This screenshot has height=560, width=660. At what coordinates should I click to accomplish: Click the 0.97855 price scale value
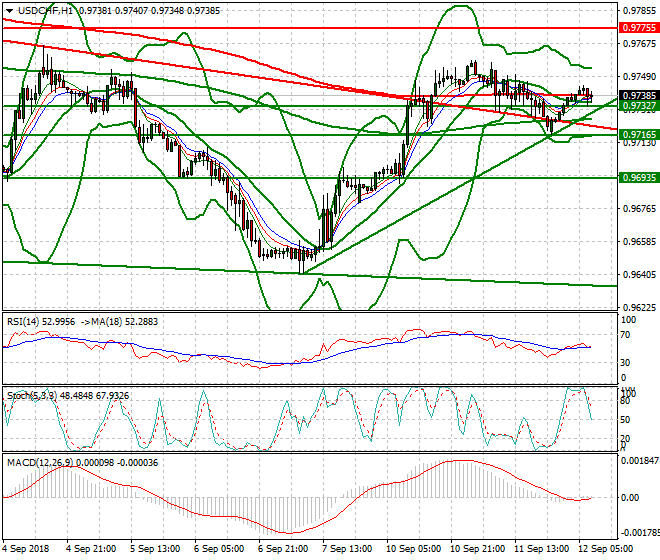(640, 11)
